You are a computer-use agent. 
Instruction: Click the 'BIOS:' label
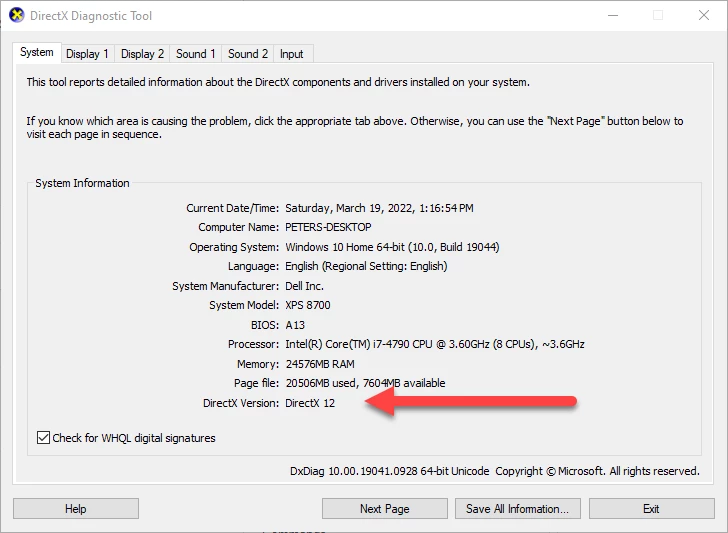265,325
